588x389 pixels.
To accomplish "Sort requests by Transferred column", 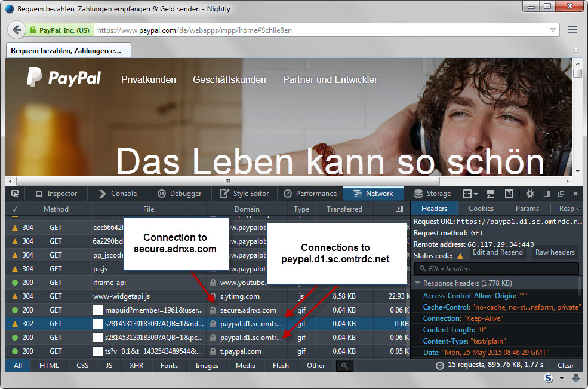I will [x=344, y=209].
